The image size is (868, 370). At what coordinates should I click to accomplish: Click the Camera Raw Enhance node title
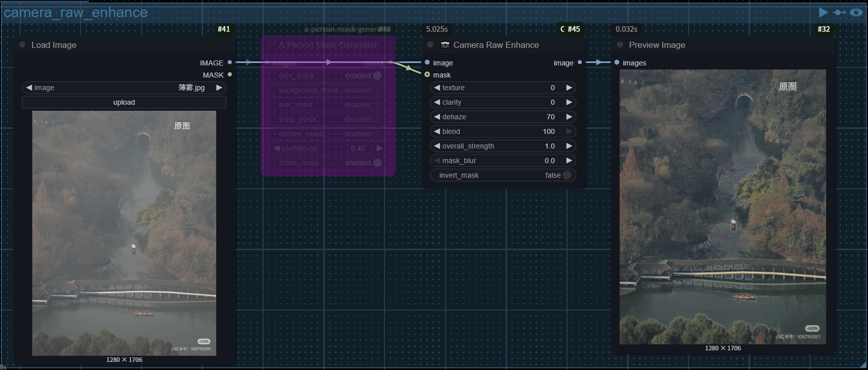coord(496,45)
